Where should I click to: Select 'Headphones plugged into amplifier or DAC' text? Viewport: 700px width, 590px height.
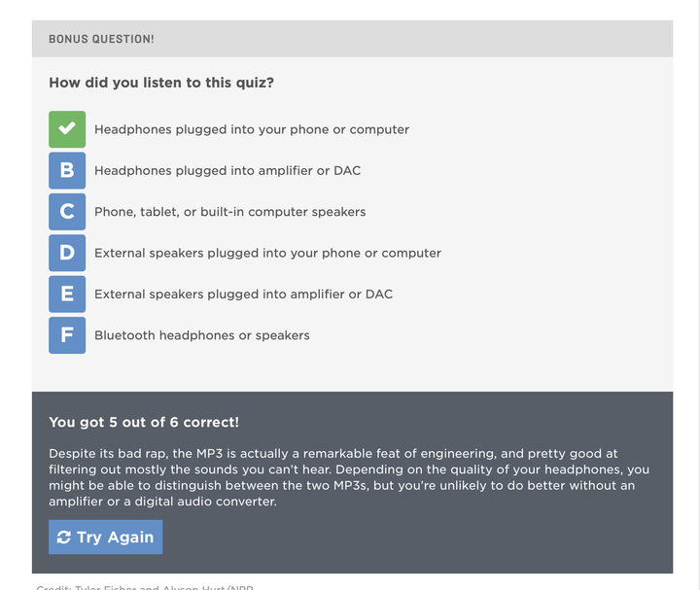pyautogui.click(x=227, y=170)
